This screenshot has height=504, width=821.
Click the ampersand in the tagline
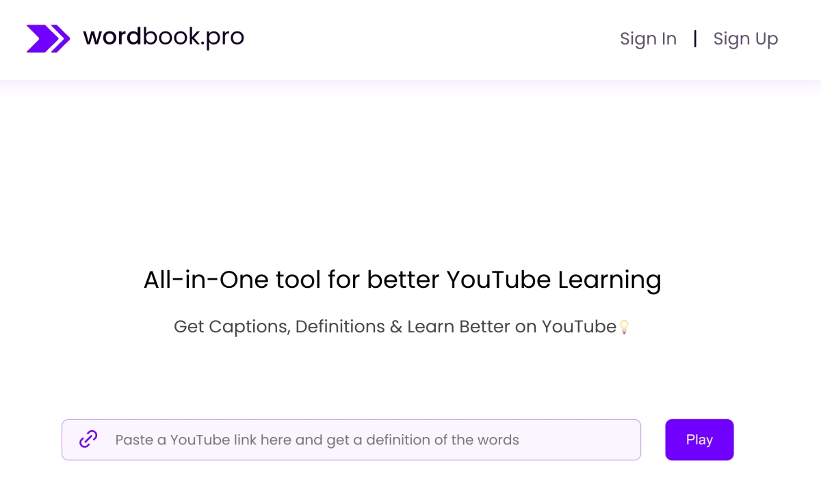396,327
